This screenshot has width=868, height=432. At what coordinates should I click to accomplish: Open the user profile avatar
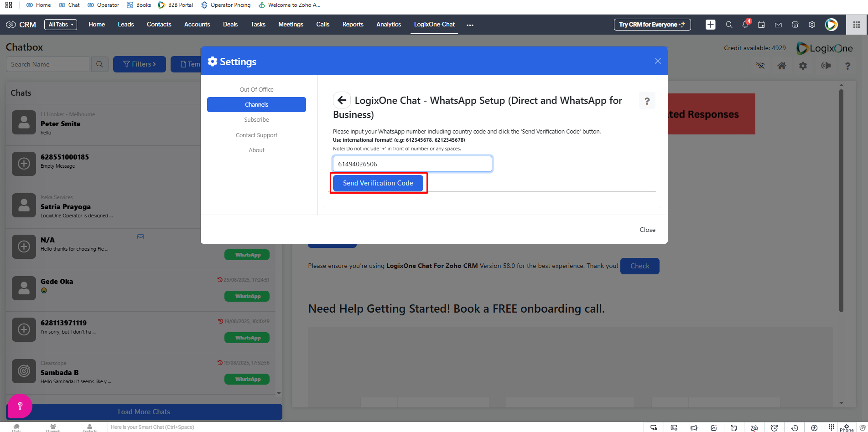832,25
